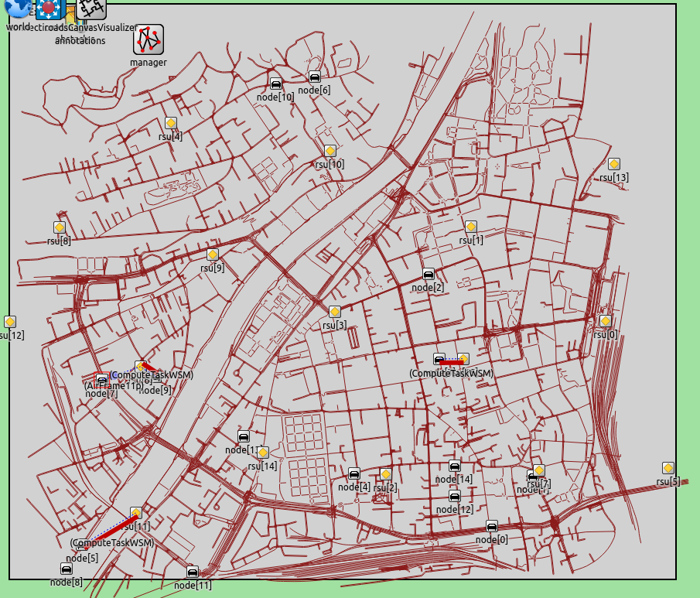700x598 pixels.
Task: Click the rsu[14] diamond icon
Action: pos(263,453)
